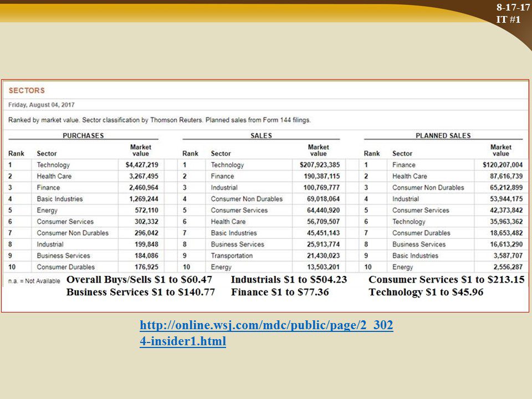This screenshot has height=399, width=532.
Task: Click the value '302,332'
Action: pos(146,222)
